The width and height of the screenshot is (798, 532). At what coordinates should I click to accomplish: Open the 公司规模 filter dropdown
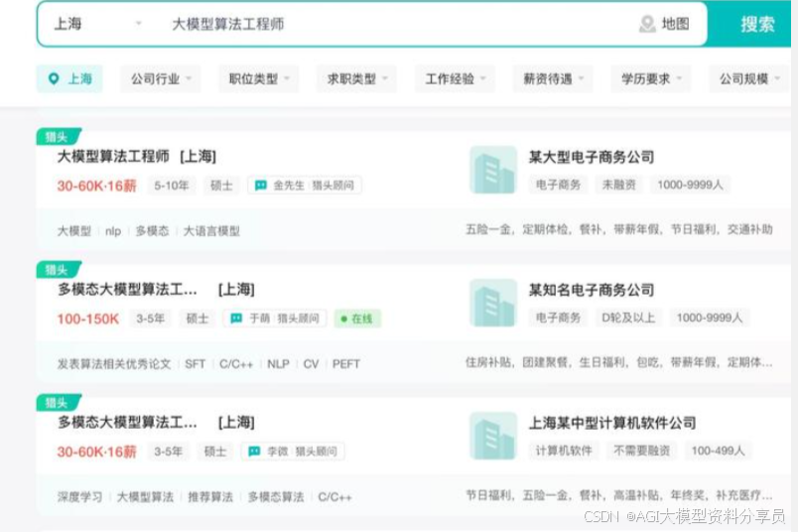point(749,79)
